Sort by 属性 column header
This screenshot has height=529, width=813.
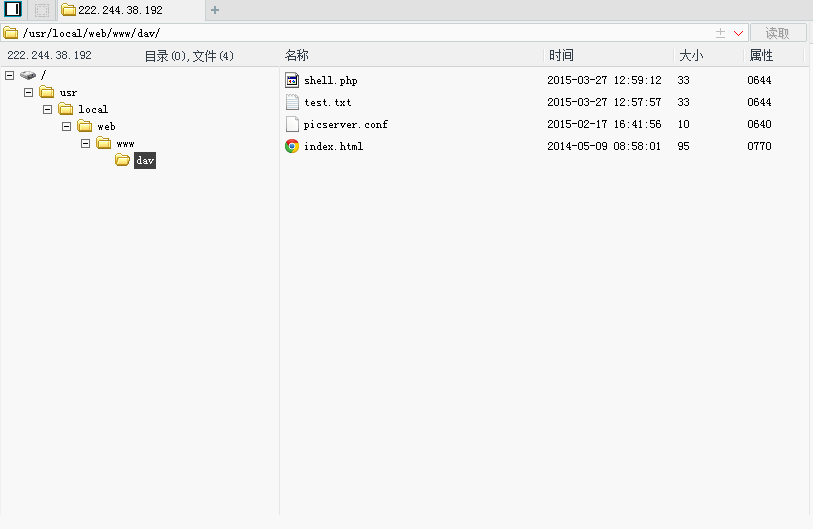click(762, 55)
